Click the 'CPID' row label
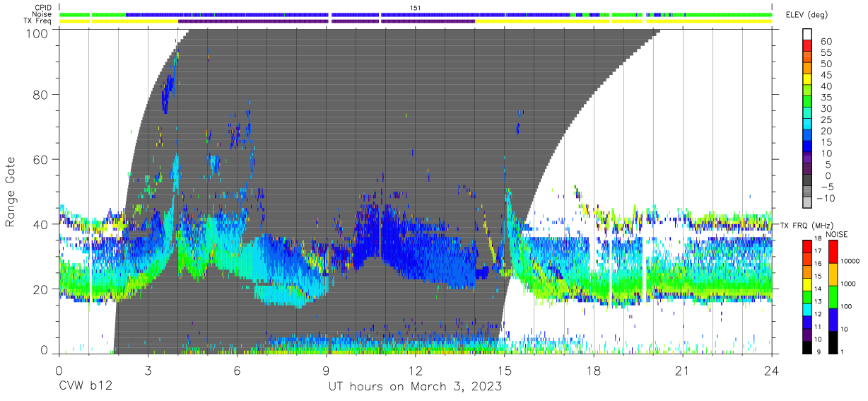 click(x=42, y=7)
